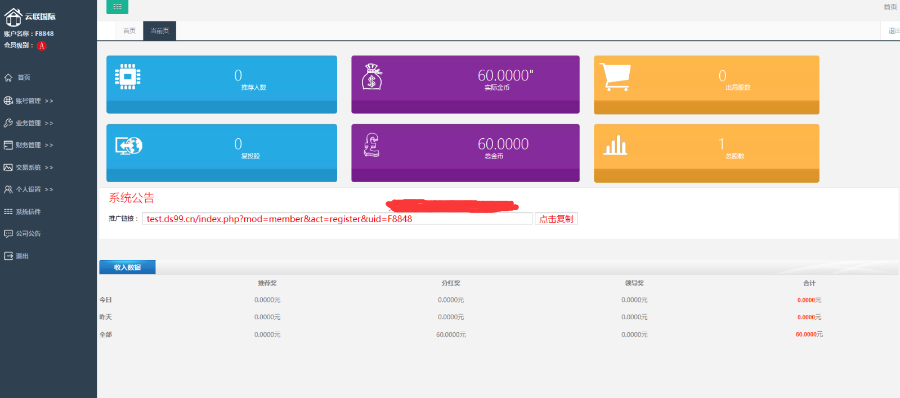Select the logout label in the sidebar
Image resolution: width=900 pixels, height=398 pixels.
tap(22, 256)
